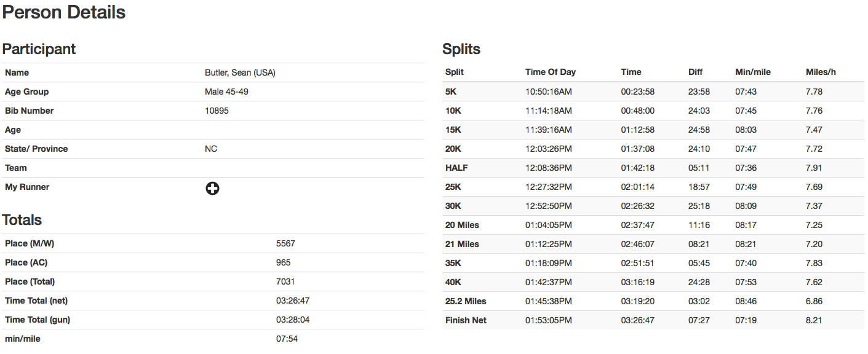Click the State/Province value NC

[211, 149]
